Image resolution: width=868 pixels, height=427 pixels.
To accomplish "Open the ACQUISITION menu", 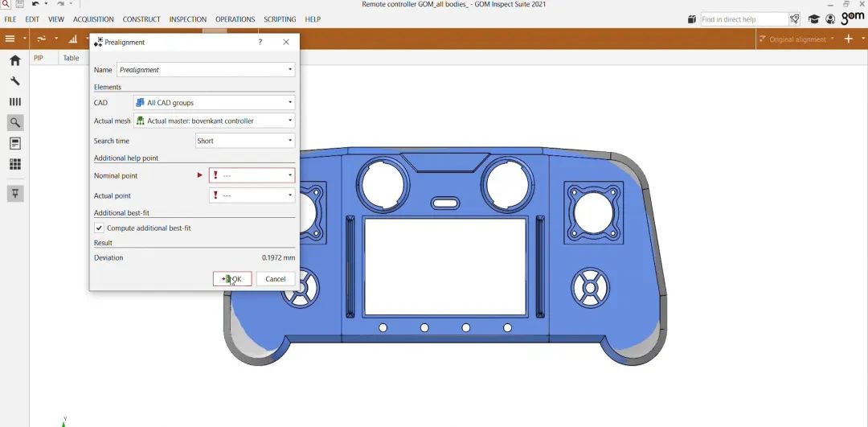I will pos(93,19).
